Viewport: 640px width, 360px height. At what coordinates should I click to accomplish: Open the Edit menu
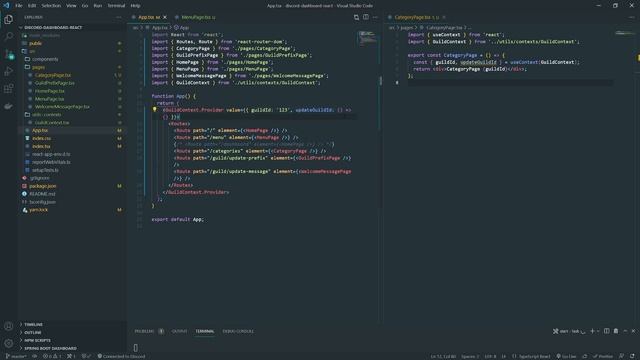pos(32,6)
